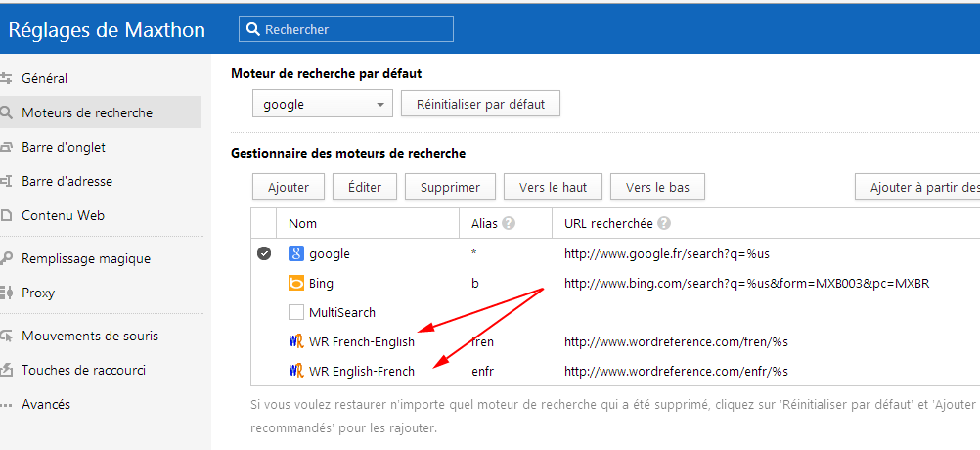Click the Supprimer button
The width and height of the screenshot is (980, 450).
[450, 187]
